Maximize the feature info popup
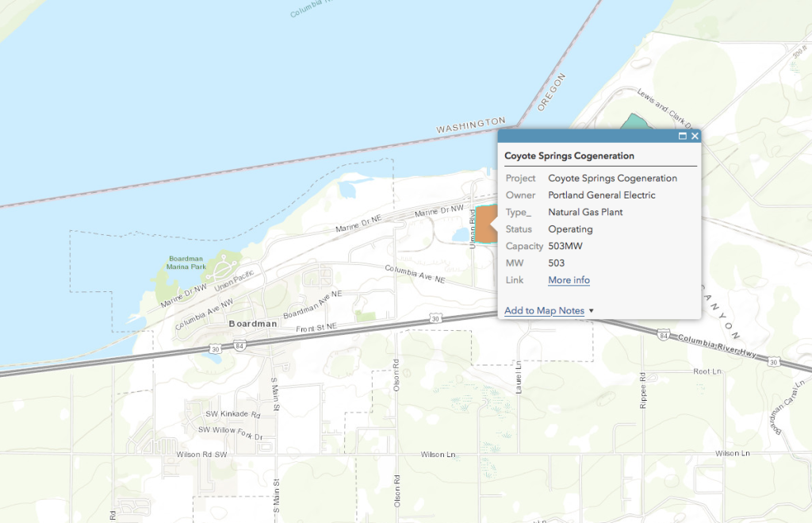 pos(683,137)
